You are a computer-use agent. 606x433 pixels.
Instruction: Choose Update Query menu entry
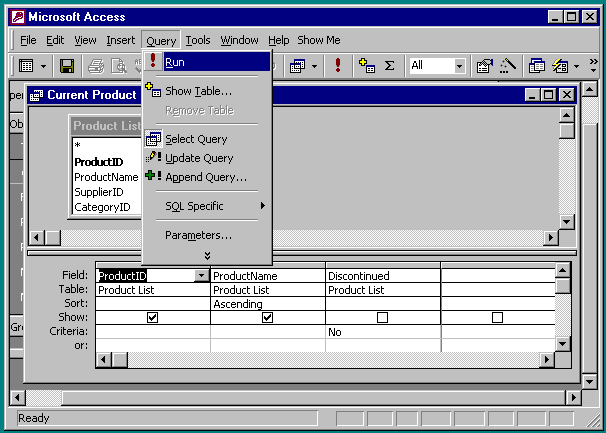coord(207,158)
